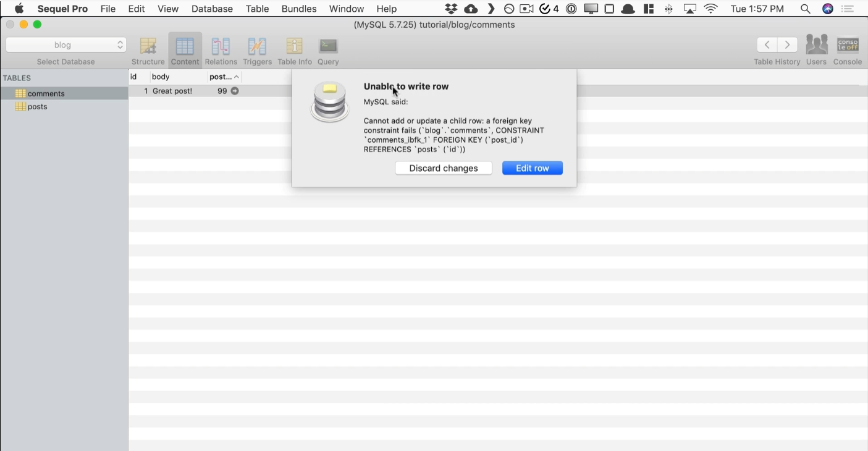The height and width of the screenshot is (451, 868).
Task: Open Notification Center
Action: coord(848,9)
